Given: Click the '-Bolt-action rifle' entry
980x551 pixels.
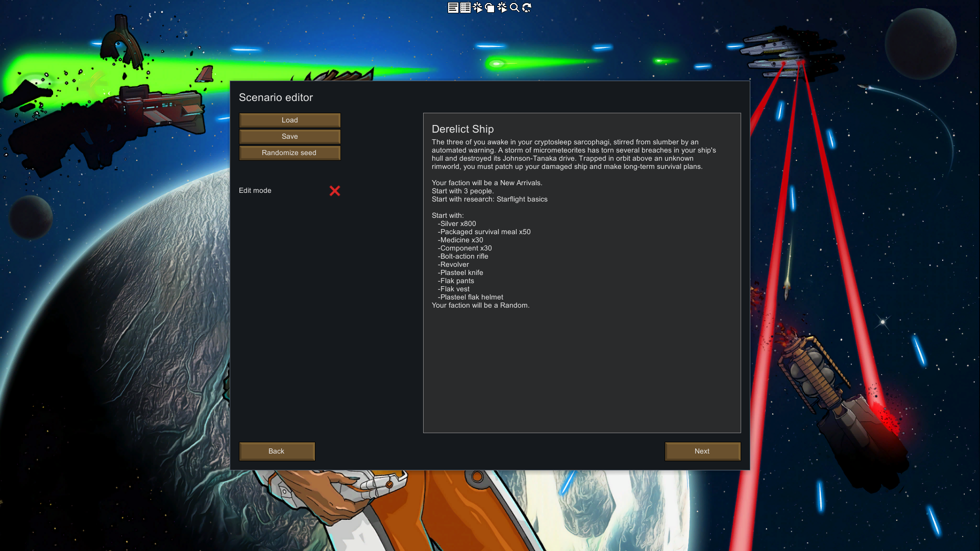Looking at the screenshot, I should (463, 257).
